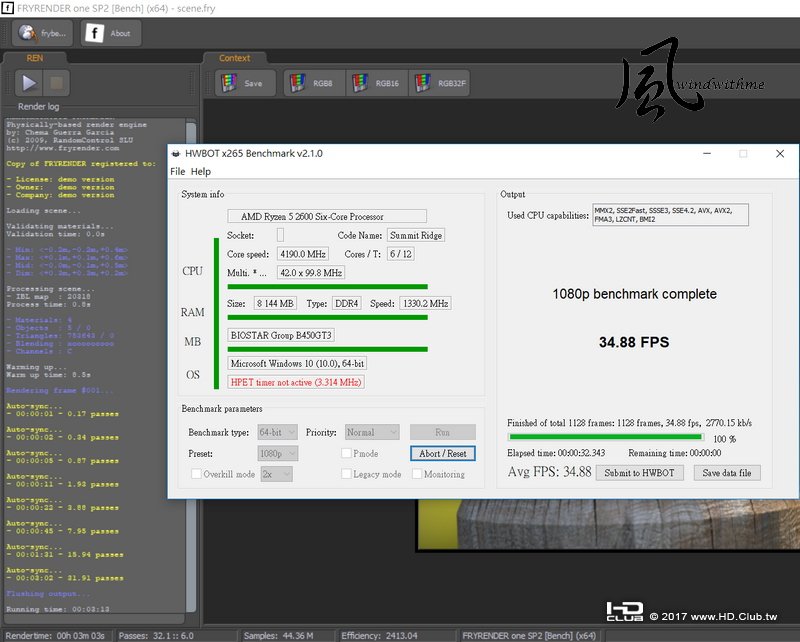This screenshot has width=800, height=642.
Task: Click the Save image icon
Action: [245, 83]
